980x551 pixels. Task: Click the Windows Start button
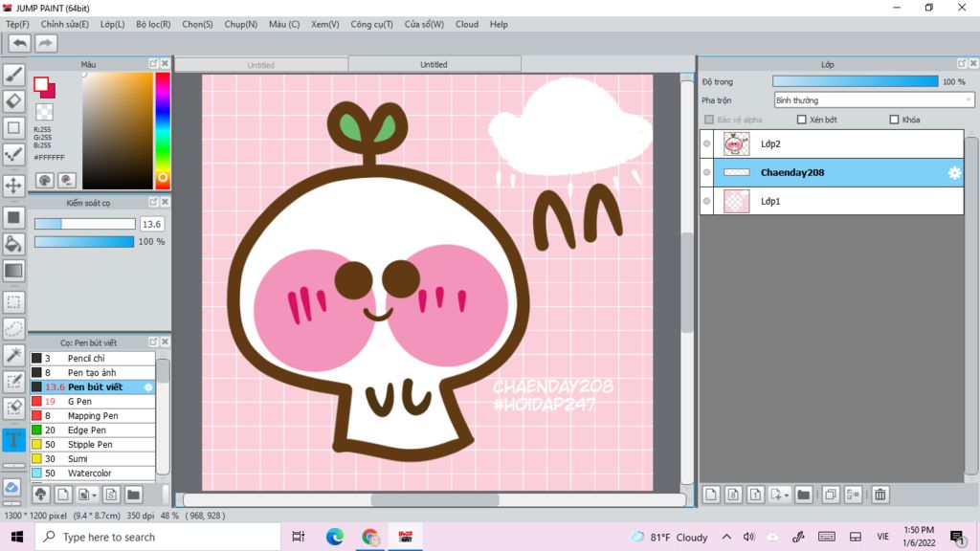pyautogui.click(x=17, y=537)
